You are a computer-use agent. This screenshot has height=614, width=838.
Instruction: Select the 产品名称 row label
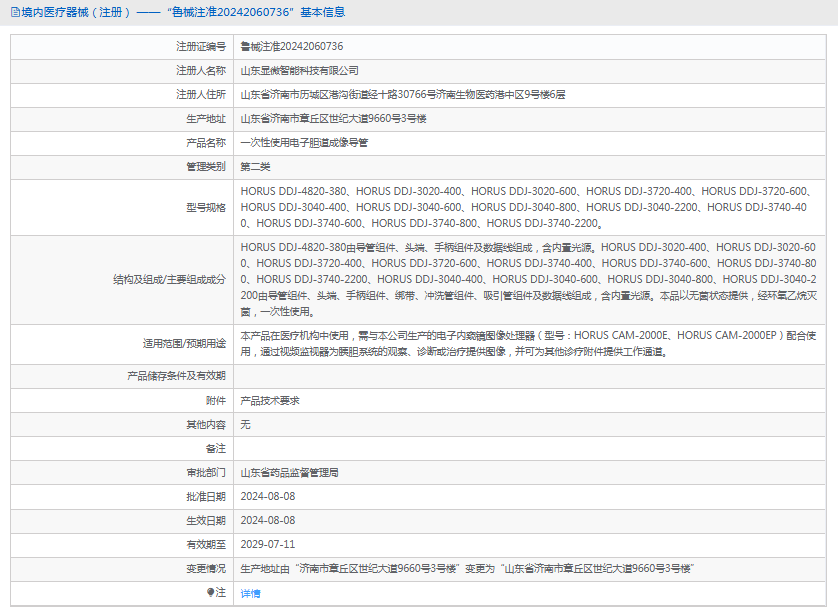tap(206, 143)
